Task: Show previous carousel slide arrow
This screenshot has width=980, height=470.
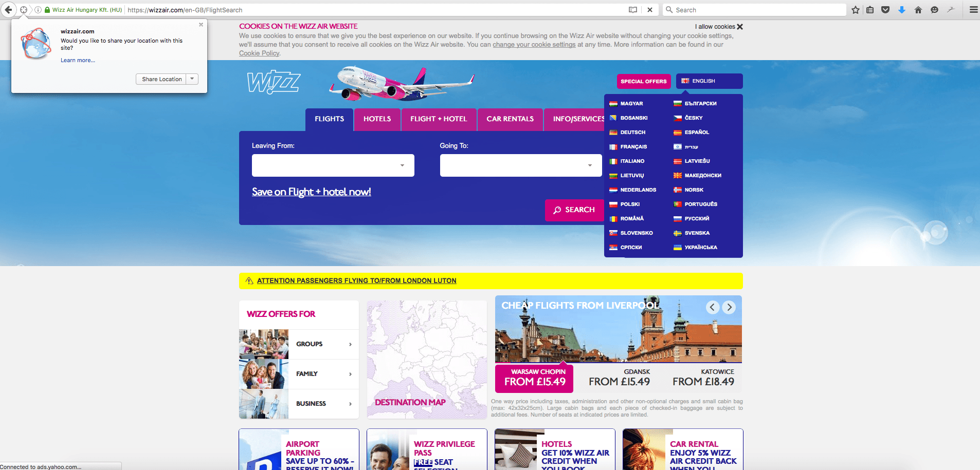Action: 712,307
